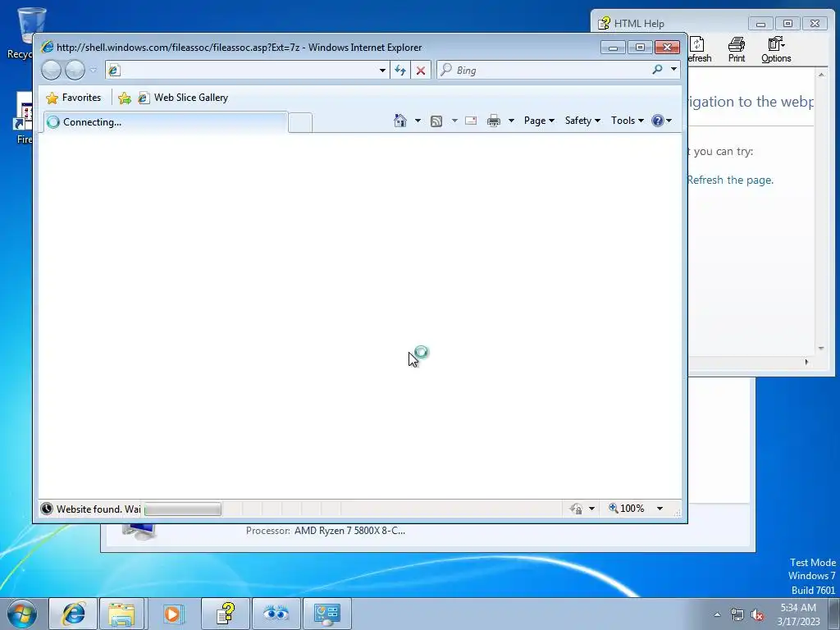
Task: Click the search magnifier button
Action: pos(657,70)
